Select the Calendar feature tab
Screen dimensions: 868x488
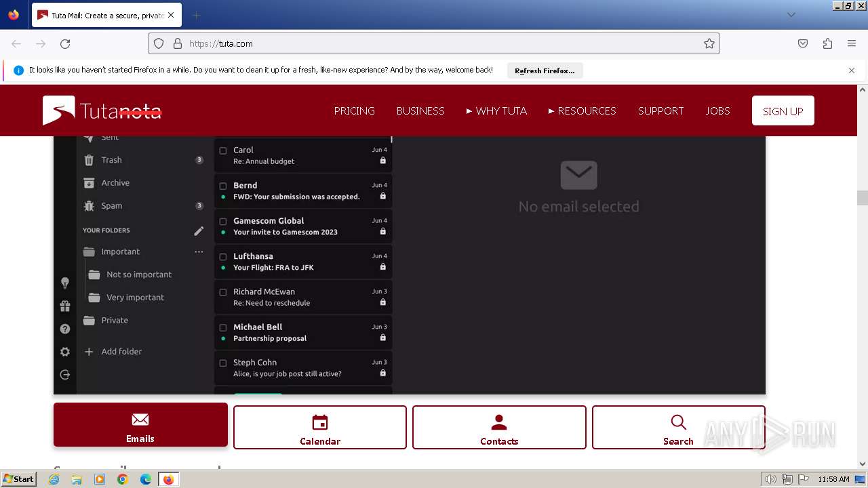pyautogui.click(x=320, y=427)
